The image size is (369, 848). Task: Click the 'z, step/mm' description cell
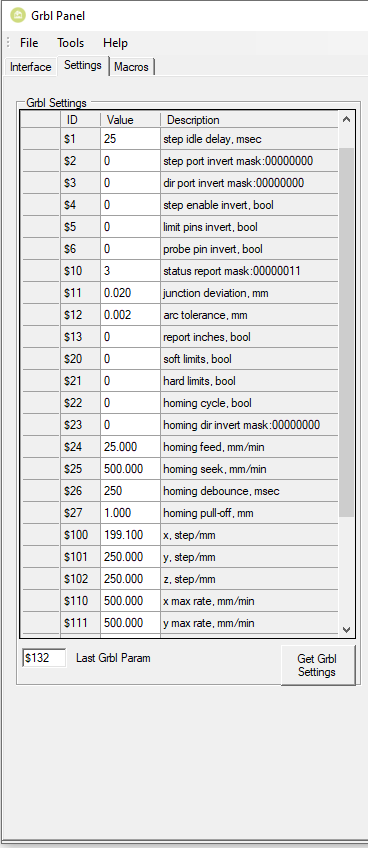[249, 579]
